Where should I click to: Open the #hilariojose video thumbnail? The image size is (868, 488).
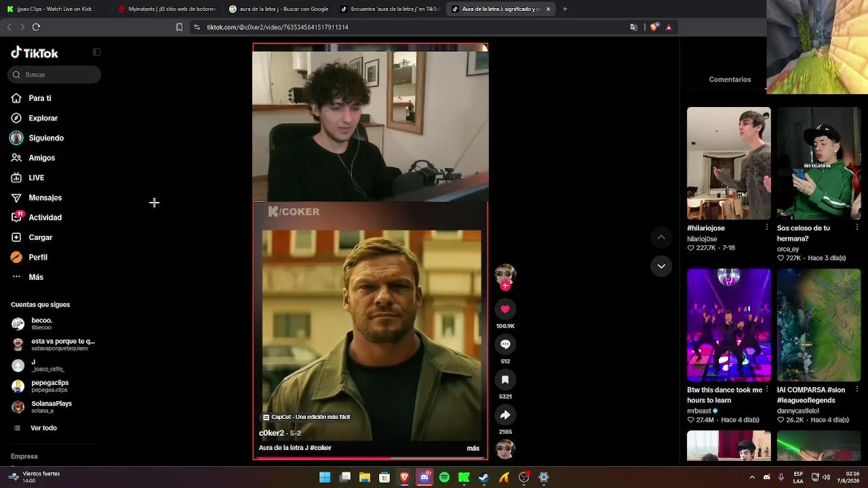pyautogui.click(x=729, y=163)
